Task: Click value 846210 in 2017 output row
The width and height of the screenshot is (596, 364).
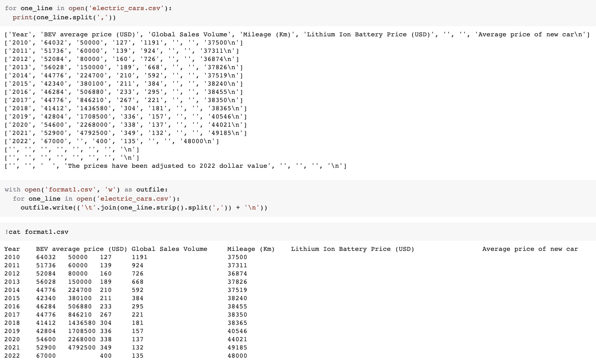Action: point(80,315)
